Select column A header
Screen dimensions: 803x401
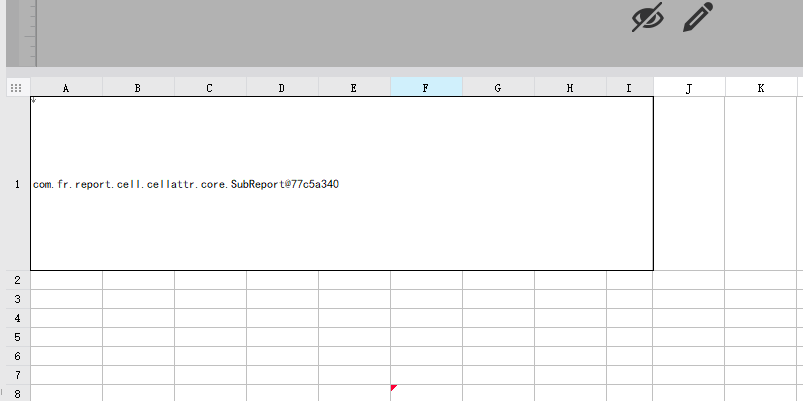66,88
